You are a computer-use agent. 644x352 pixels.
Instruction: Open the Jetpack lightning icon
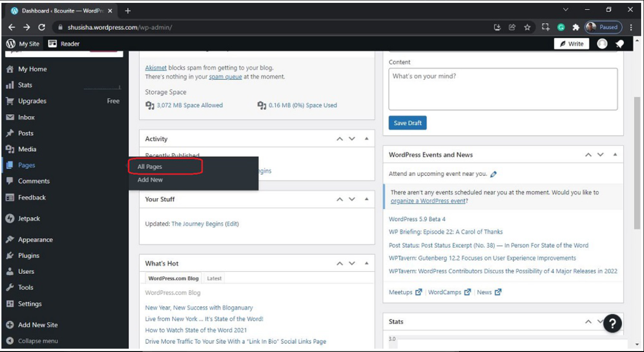coord(10,219)
